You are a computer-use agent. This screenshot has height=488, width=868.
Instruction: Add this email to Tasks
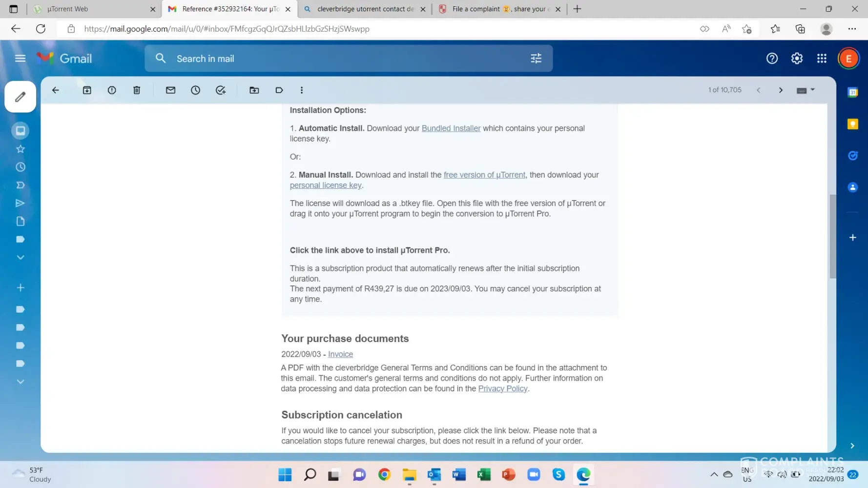(221, 90)
